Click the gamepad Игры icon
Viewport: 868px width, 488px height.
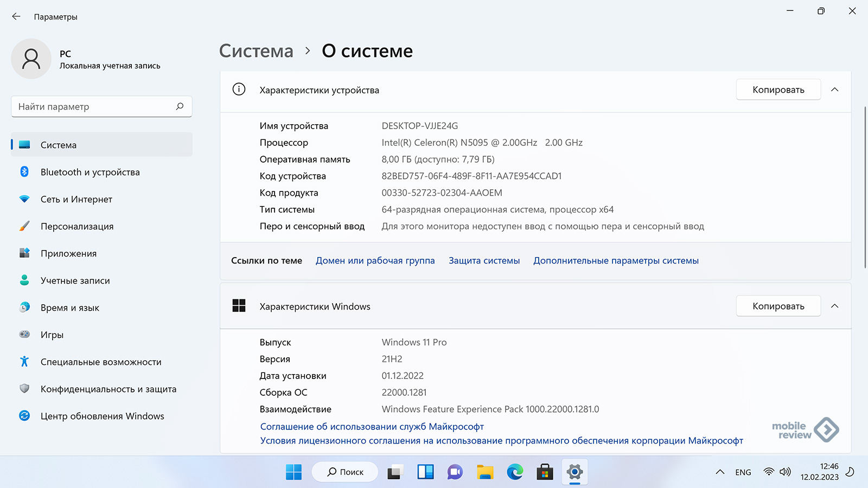point(24,334)
